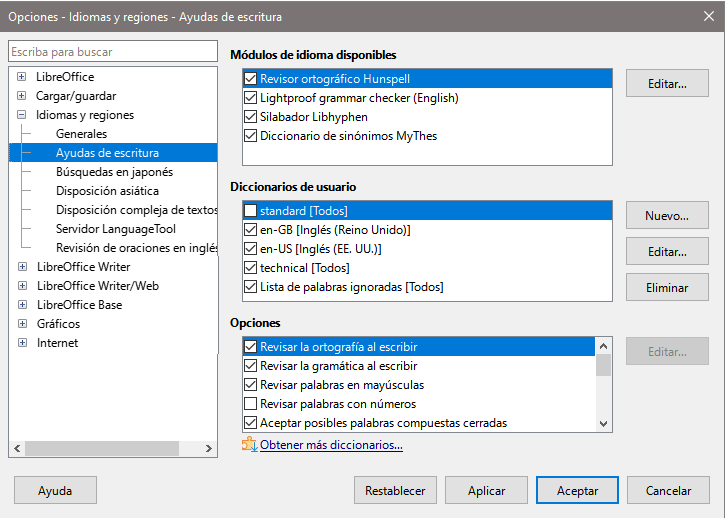Viewport: 726px width, 518px height.
Task: Enable Revisar palabras con números
Action: coord(250,404)
